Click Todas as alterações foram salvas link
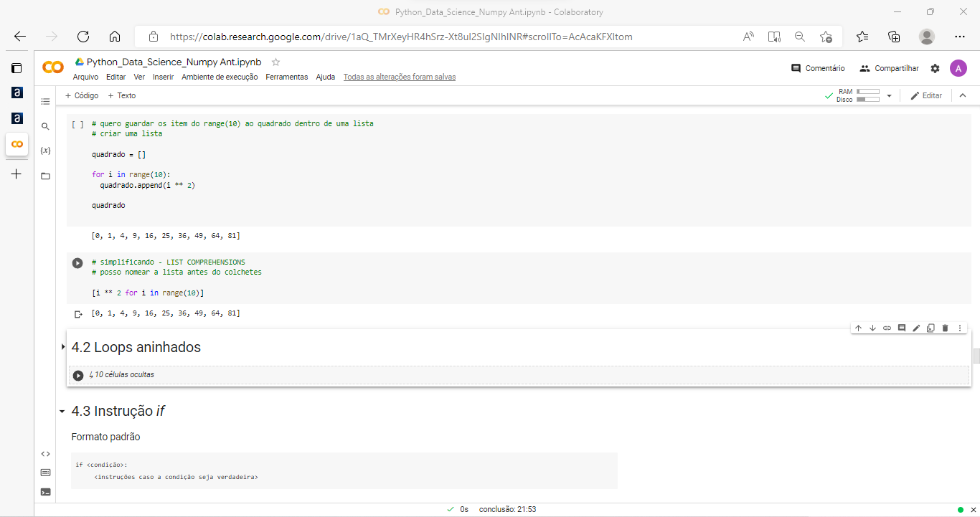980x517 pixels. (399, 77)
